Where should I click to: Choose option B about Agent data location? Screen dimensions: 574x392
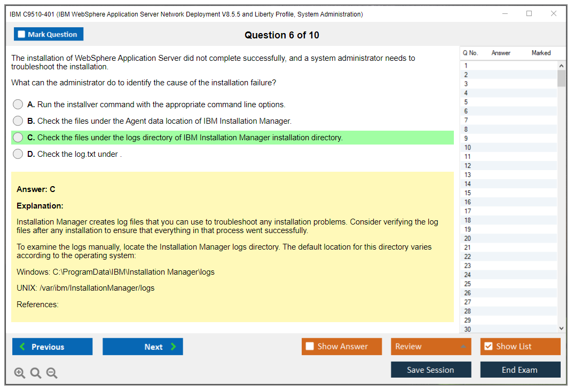tap(18, 121)
